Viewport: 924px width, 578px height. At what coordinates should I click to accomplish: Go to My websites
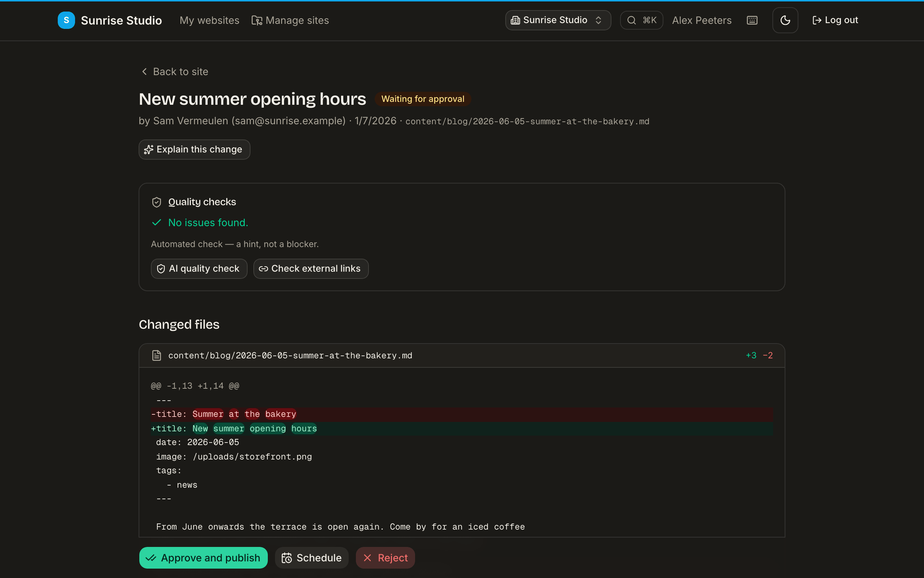point(209,20)
